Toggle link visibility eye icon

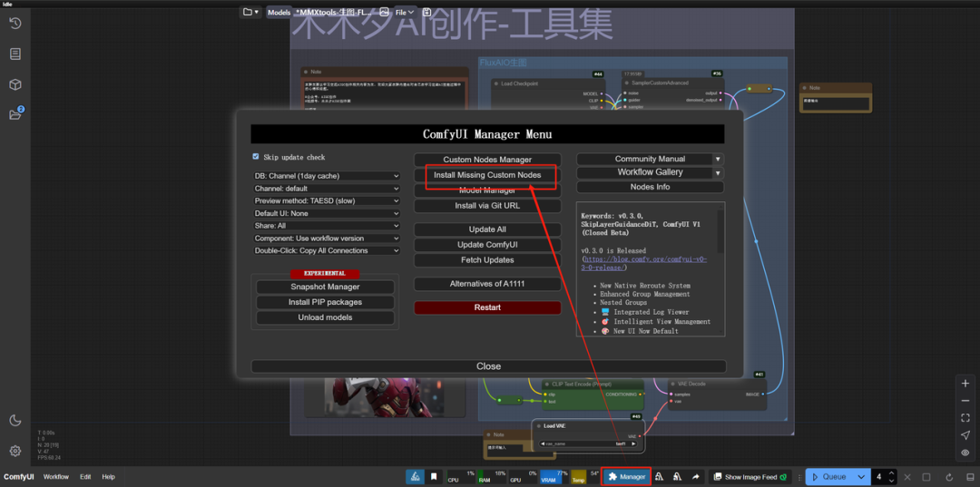965,453
